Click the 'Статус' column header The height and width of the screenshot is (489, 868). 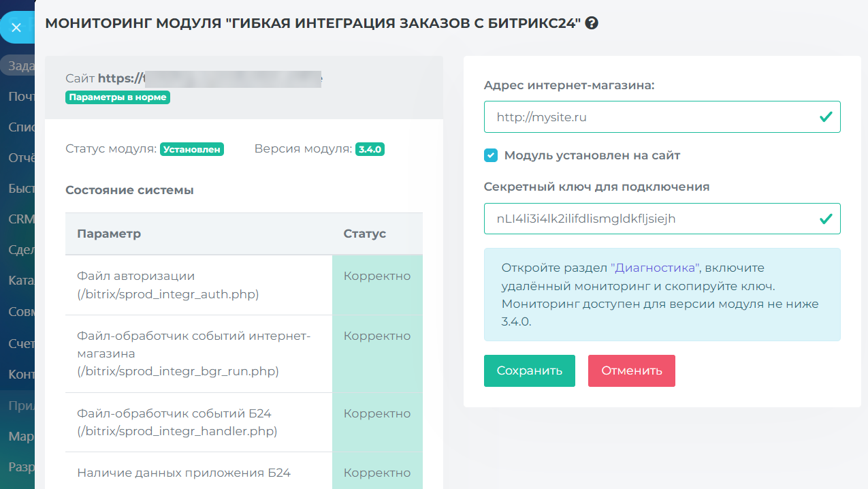pos(364,234)
